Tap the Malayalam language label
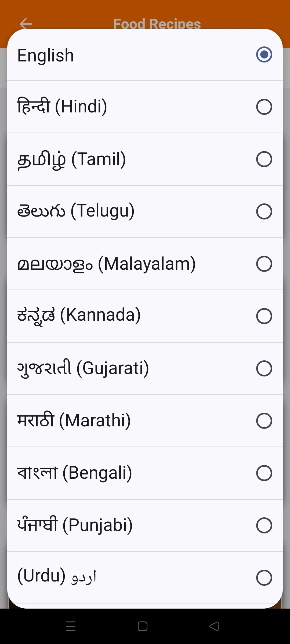 point(107,264)
